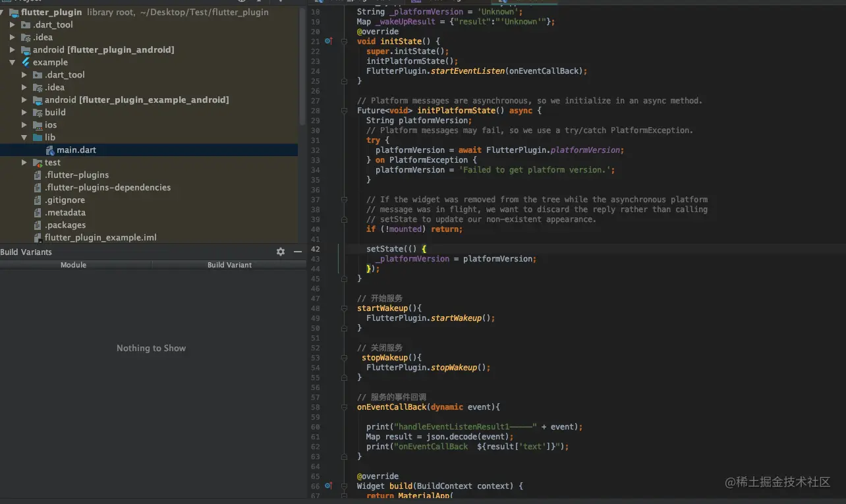Image resolution: width=846 pixels, height=504 pixels.
Task: Expand the ios folder
Action: click(x=24, y=125)
